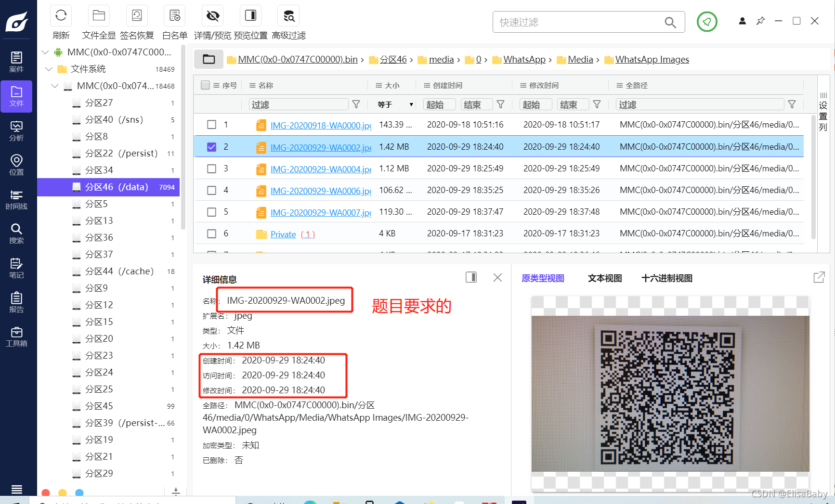Click the pin window icon
The width and height of the screenshot is (835, 504).
[760, 21]
